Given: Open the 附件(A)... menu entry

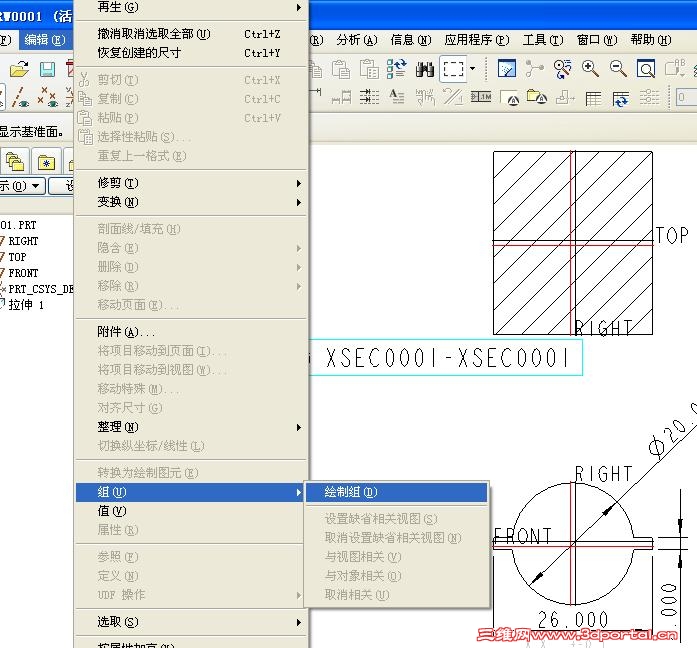Looking at the screenshot, I should coord(191,332).
